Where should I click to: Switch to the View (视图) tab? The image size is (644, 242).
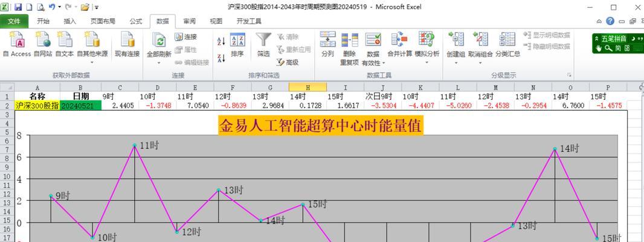click(x=216, y=21)
